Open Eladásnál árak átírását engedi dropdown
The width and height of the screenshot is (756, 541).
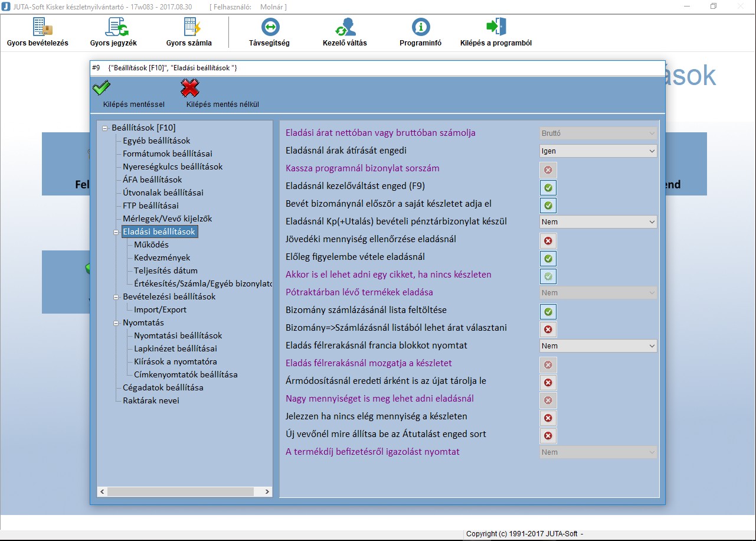click(x=598, y=151)
